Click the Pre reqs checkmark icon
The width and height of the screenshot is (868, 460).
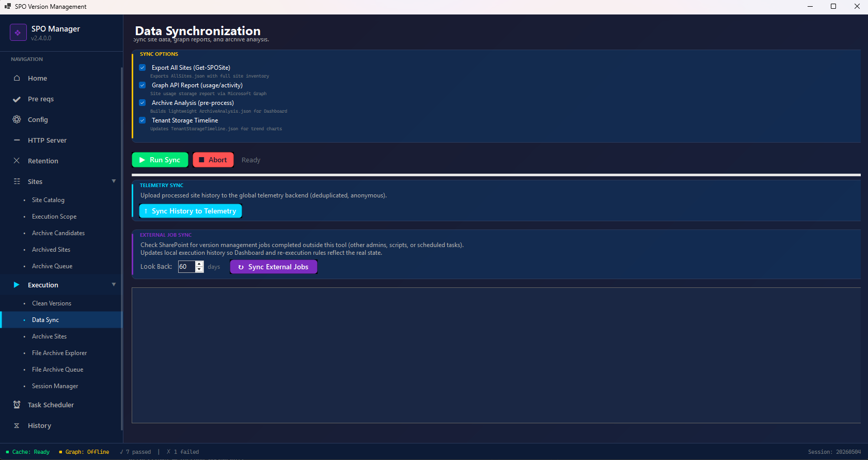click(17, 99)
